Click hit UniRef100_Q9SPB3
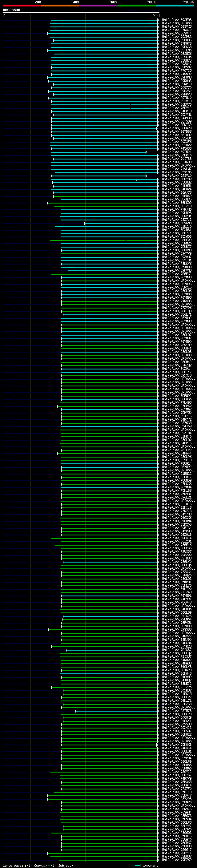Image resolution: width=197 pixels, height=868 pixels. 176,37
